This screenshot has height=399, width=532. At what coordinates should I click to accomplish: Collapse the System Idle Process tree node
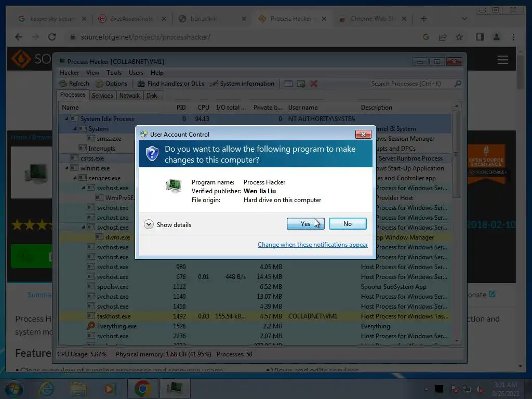[x=66, y=119]
